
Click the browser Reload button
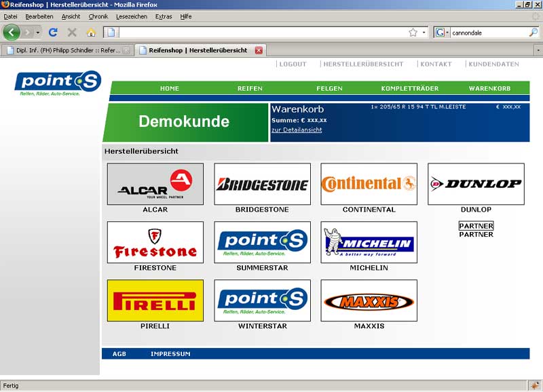[x=53, y=32]
